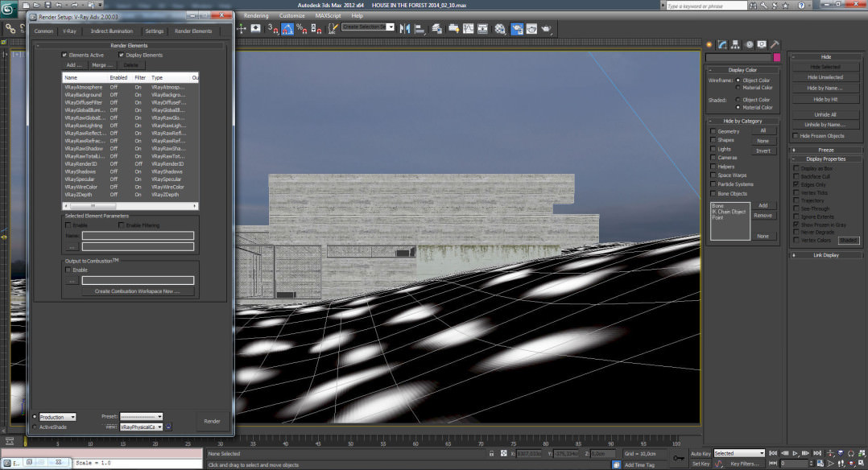Open the Material Editor from the toolbar
The height and width of the screenshot is (470, 868).
point(501,28)
